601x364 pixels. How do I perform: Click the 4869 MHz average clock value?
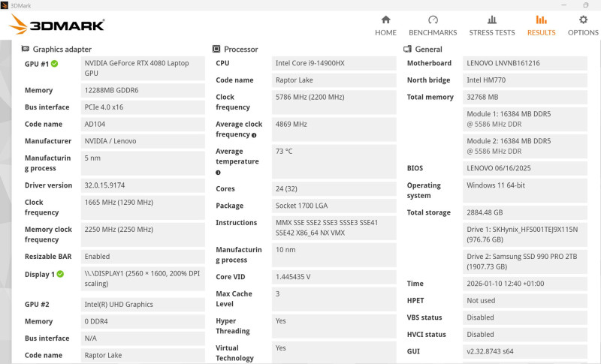(334, 129)
